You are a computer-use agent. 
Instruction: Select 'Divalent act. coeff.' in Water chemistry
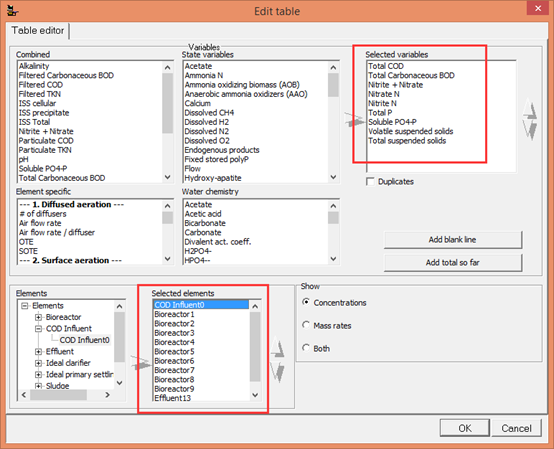(218, 242)
